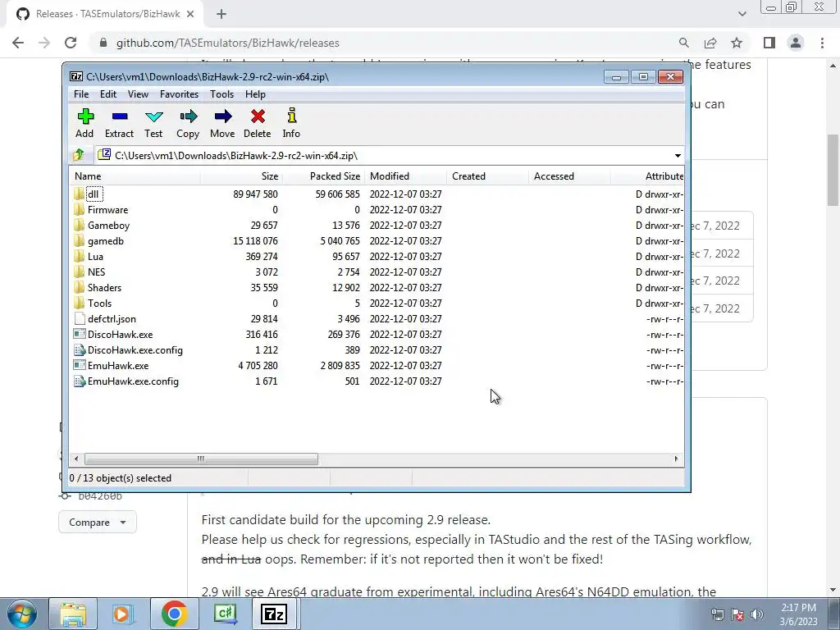The height and width of the screenshot is (630, 840).
Task: Reload the Chrome page
Action: 71,43
